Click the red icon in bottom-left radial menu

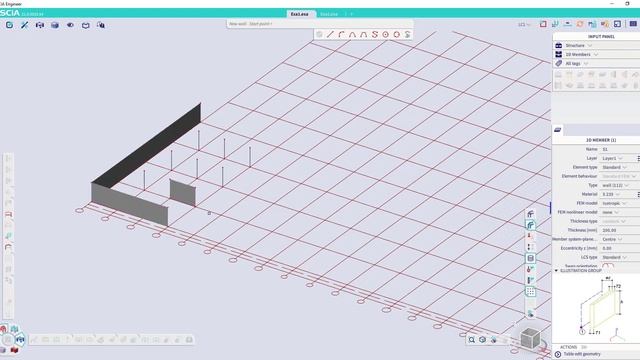(3, 329)
